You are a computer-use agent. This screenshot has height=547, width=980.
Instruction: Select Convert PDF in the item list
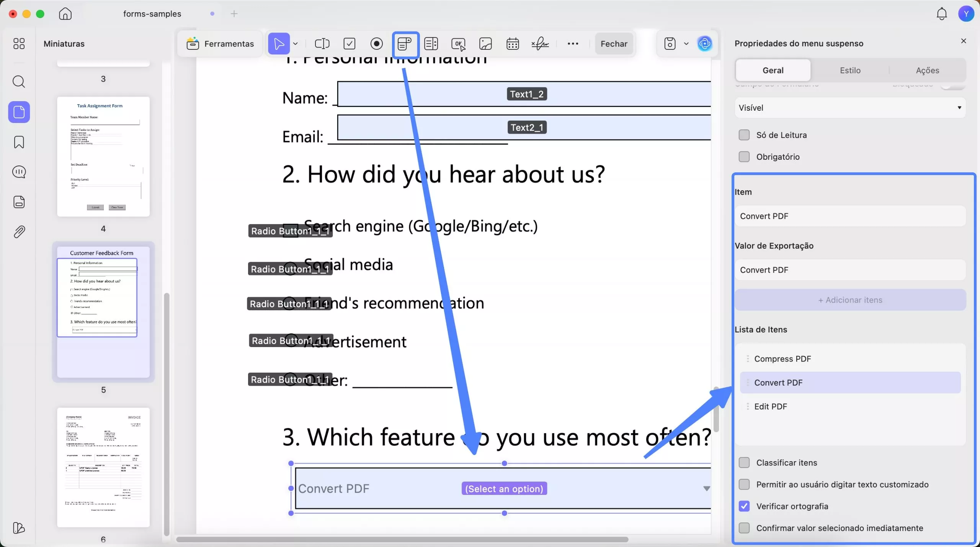point(850,383)
